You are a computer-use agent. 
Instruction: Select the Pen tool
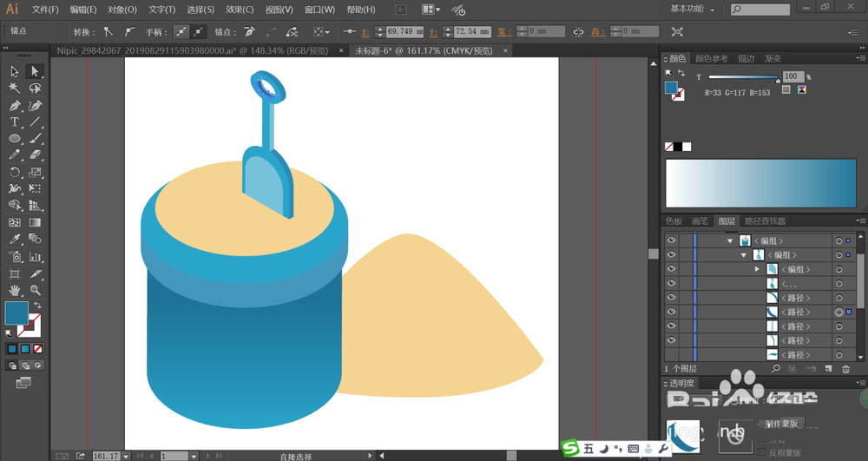tap(15, 105)
